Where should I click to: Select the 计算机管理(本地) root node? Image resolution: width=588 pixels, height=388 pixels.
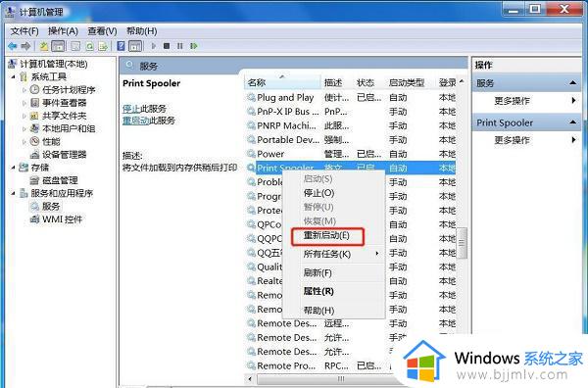tap(54, 64)
